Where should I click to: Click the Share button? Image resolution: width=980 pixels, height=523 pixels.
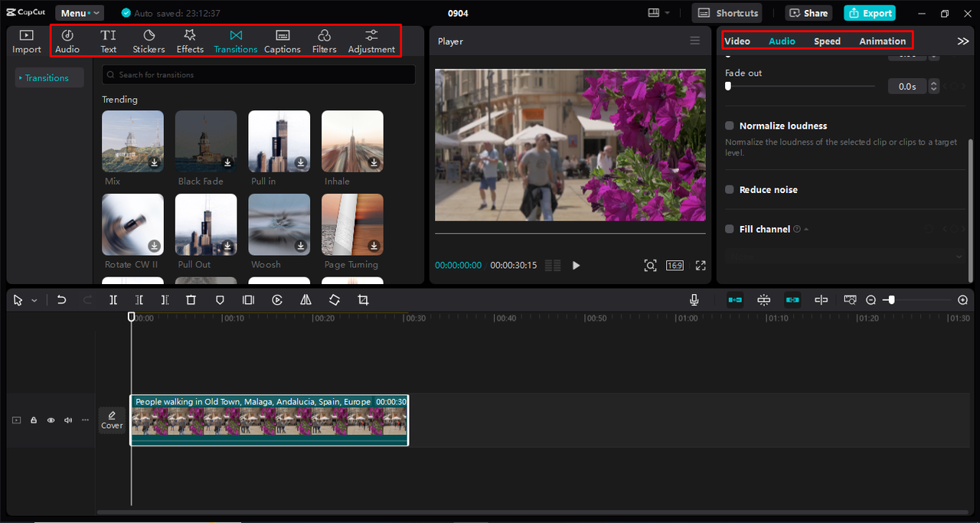coord(809,13)
